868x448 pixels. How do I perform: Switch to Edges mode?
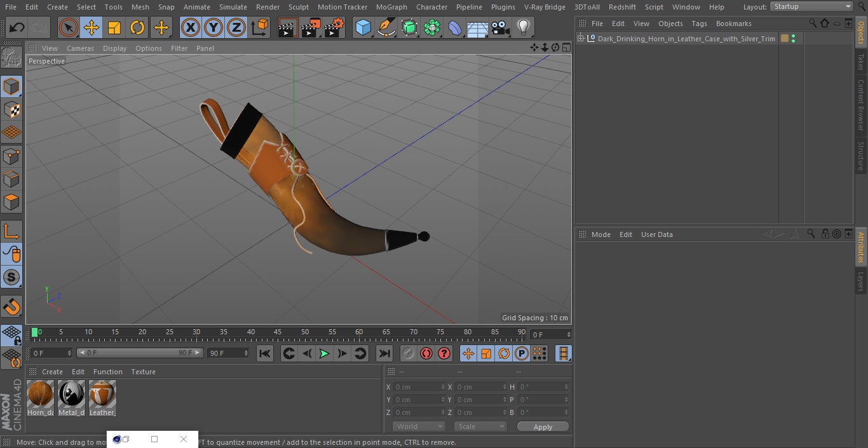pos(11,179)
